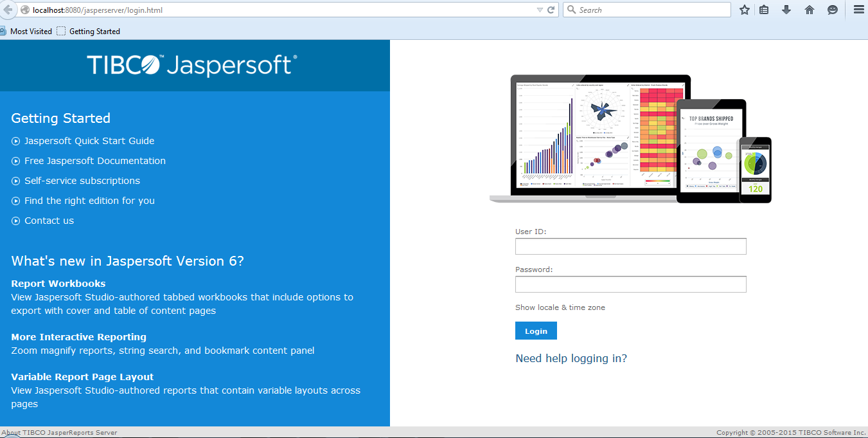Click arrow bullet beside Free Jaspersoft Documentation
Image resolution: width=868 pixels, height=438 pixels.
click(x=16, y=161)
